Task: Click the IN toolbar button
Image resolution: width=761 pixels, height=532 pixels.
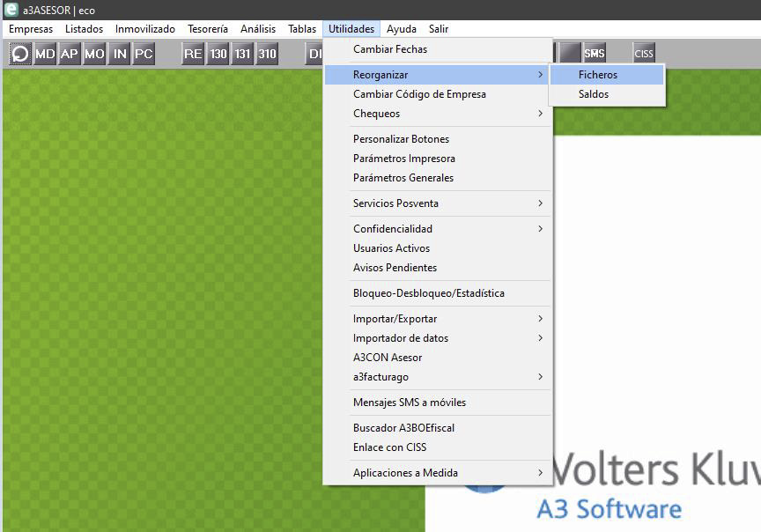Action: point(120,54)
